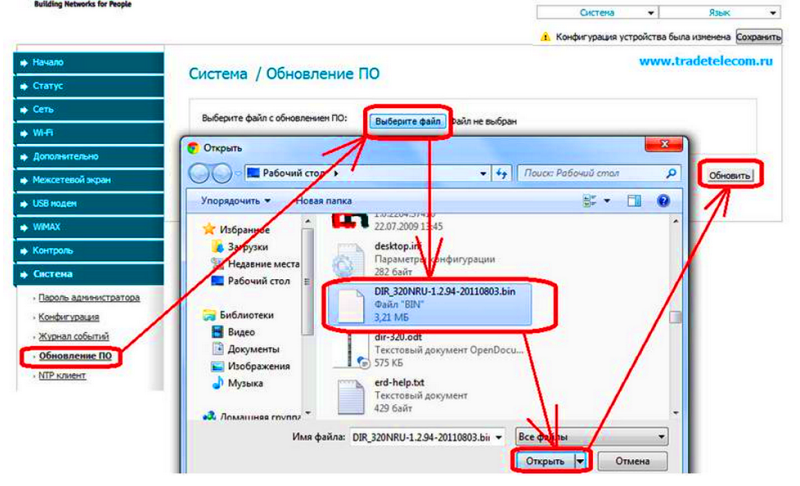This screenshot has height=486, width=800.
Task: Close the Открыть dialog
Action: pos(664,144)
